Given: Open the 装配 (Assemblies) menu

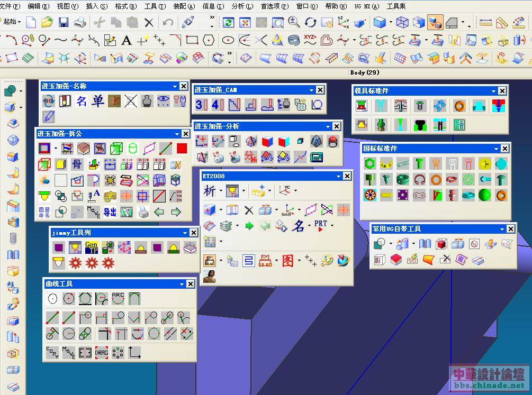Looking at the screenshot, I should coord(184,6).
